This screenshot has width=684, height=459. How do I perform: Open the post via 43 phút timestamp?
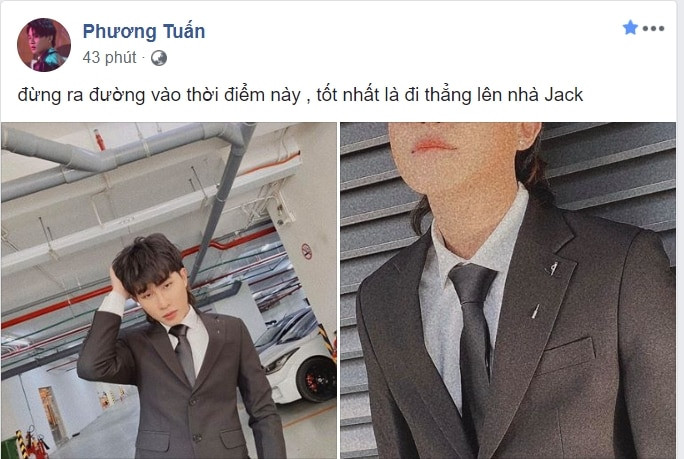[109, 57]
